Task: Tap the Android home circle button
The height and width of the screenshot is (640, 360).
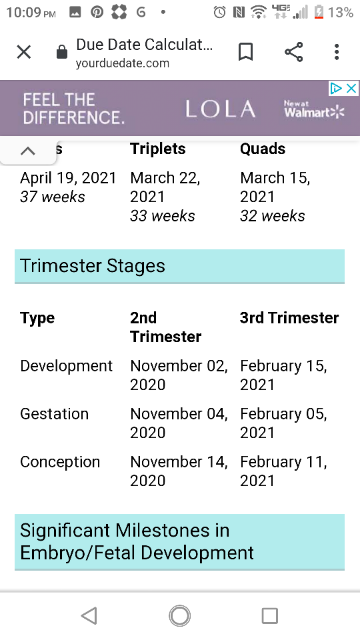Action: coord(180,616)
